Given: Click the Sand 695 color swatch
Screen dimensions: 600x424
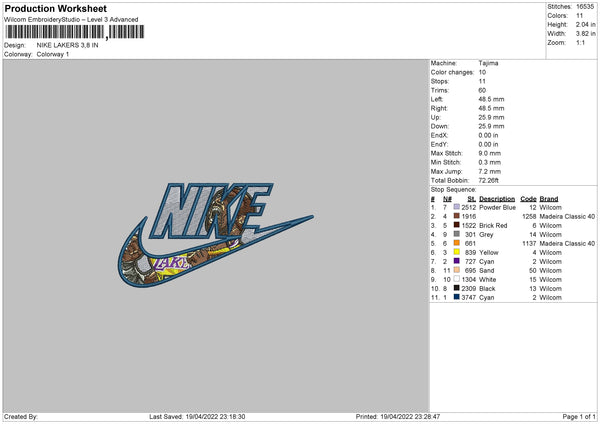Looking at the screenshot, I should (x=457, y=270).
